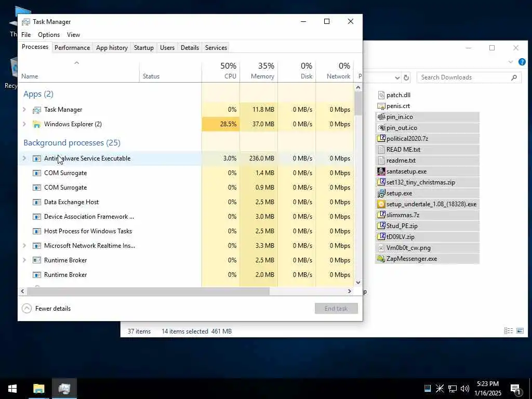Expand the Task Manager app row
Screen dimensions: 532x399
coord(24,110)
